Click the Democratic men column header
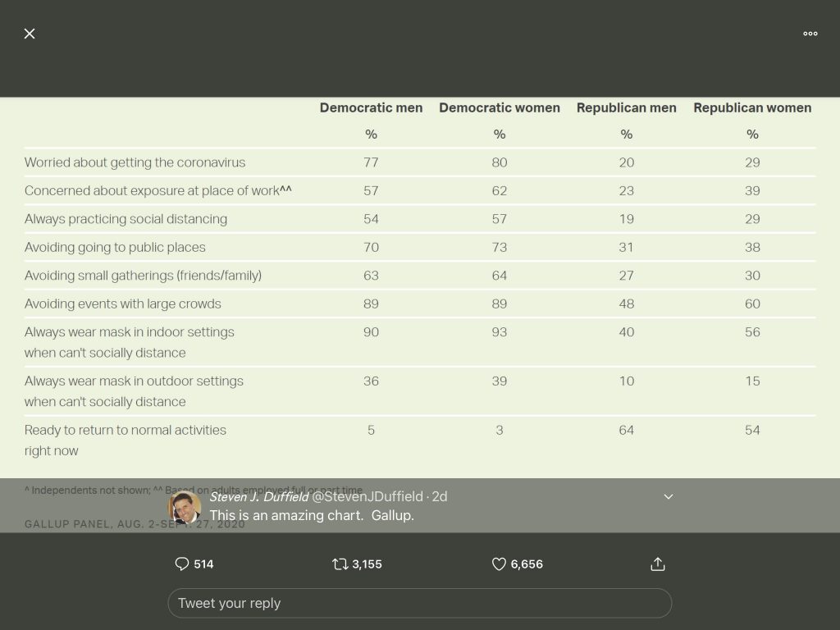Image resolution: width=840 pixels, height=630 pixels. click(371, 107)
